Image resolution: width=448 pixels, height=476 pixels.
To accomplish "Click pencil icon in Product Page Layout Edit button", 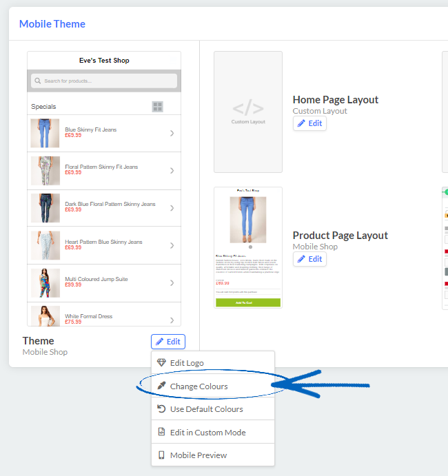I will point(301,259).
